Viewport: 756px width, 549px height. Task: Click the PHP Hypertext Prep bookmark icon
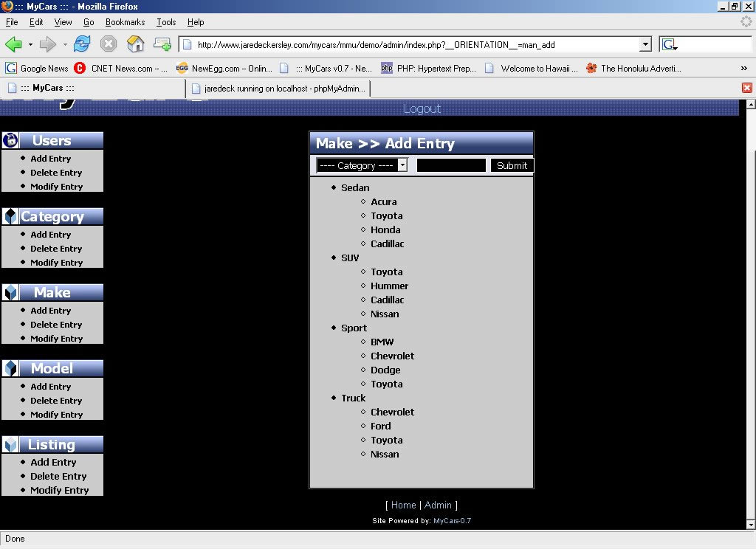(387, 68)
